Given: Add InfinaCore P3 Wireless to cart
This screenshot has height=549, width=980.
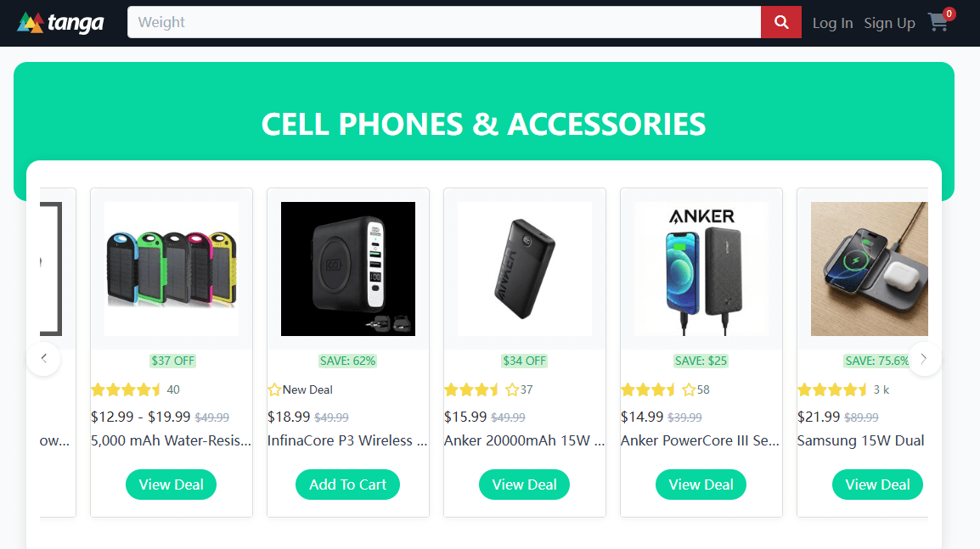Looking at the screenshot, I should pyautogui.click(x=347, y=485).
